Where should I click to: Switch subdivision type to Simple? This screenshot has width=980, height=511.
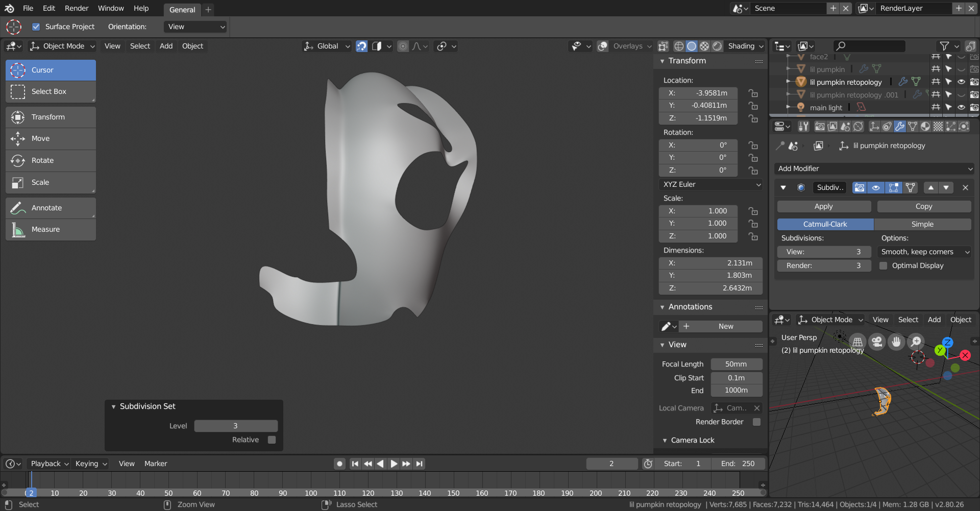[x=922, y=224]
